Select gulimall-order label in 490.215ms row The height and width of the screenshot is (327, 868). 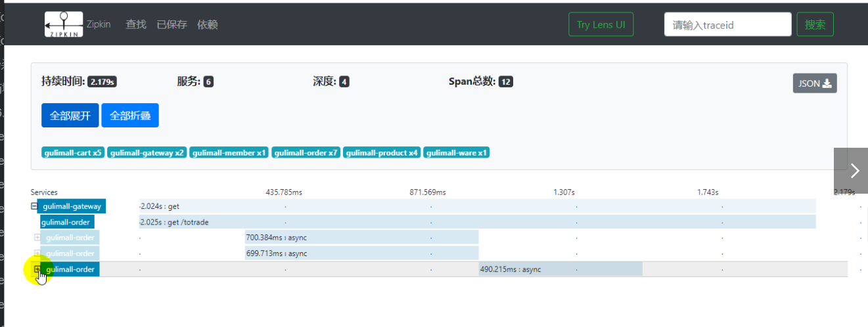(x=70, y=269)
